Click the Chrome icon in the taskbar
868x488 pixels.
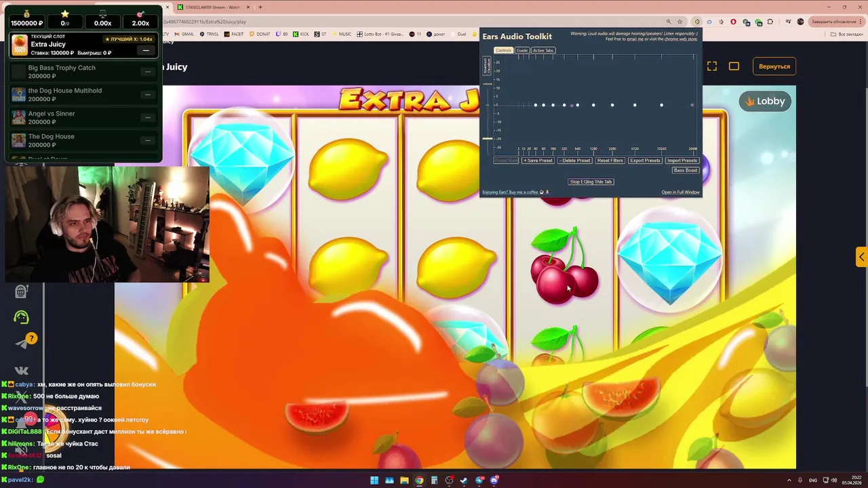(x=420, y=481)
